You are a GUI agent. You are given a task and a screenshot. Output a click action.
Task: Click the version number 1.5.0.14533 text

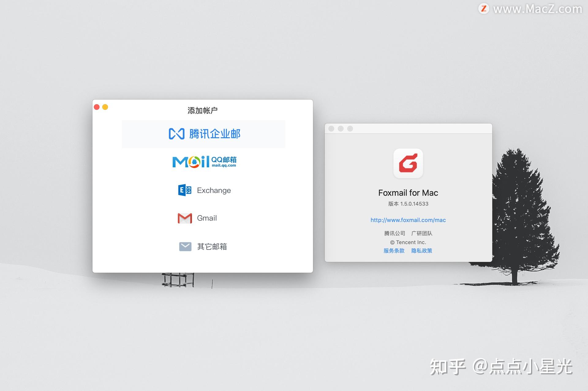[408, 203]
